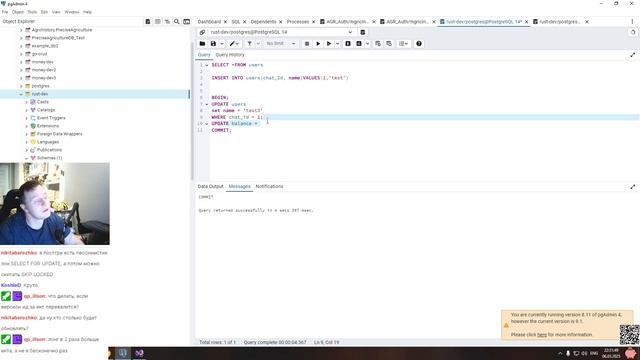Image resolution: width=640 pixels, height=360 pixels.
Task: Expand the output panel diagonal arrow
Action: [633, 187]
